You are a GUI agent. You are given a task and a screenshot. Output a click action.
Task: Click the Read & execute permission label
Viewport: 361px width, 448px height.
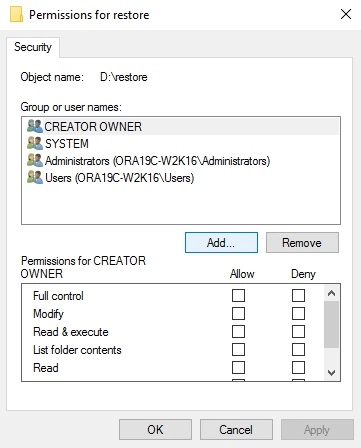[71, 332]
